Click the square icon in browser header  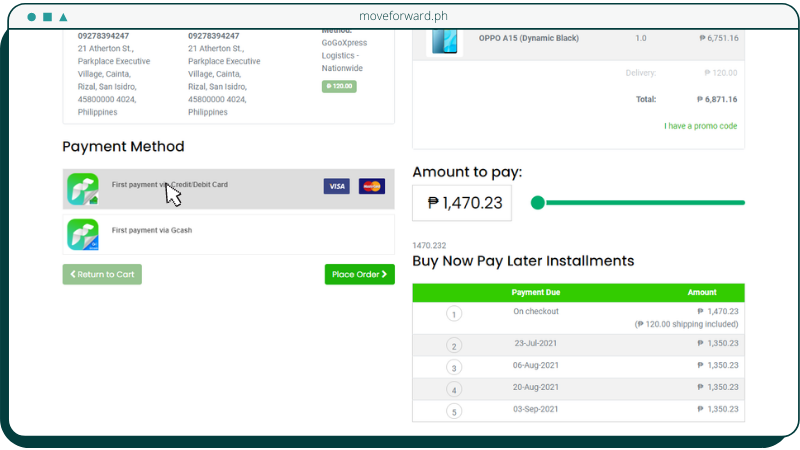47,17
